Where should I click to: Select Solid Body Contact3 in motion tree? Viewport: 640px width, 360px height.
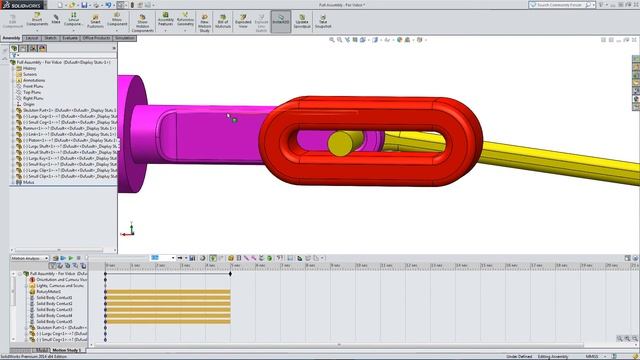54,309
